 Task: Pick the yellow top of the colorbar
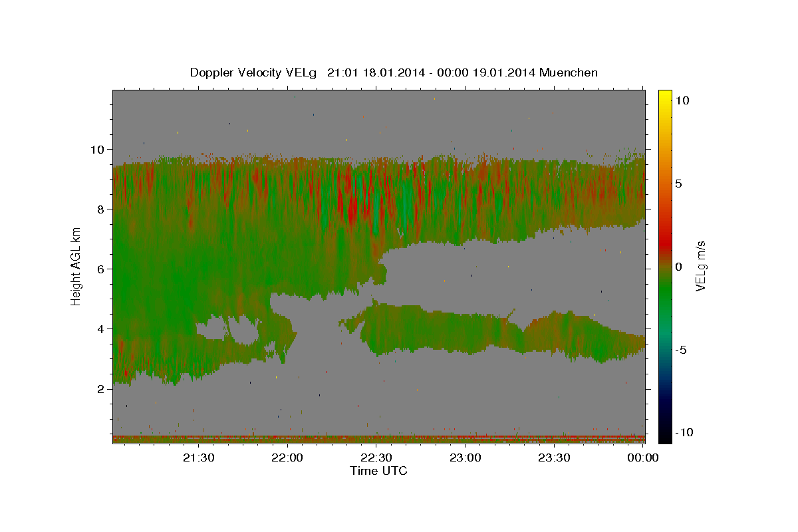(x=665, y=94)
